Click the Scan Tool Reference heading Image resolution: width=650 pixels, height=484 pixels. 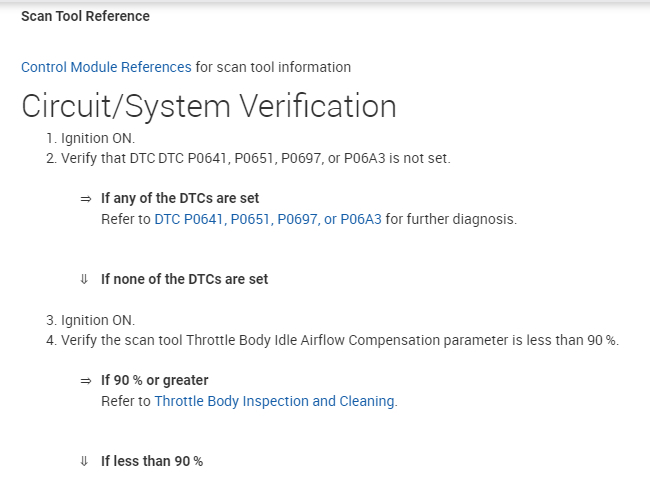[85, 16]
